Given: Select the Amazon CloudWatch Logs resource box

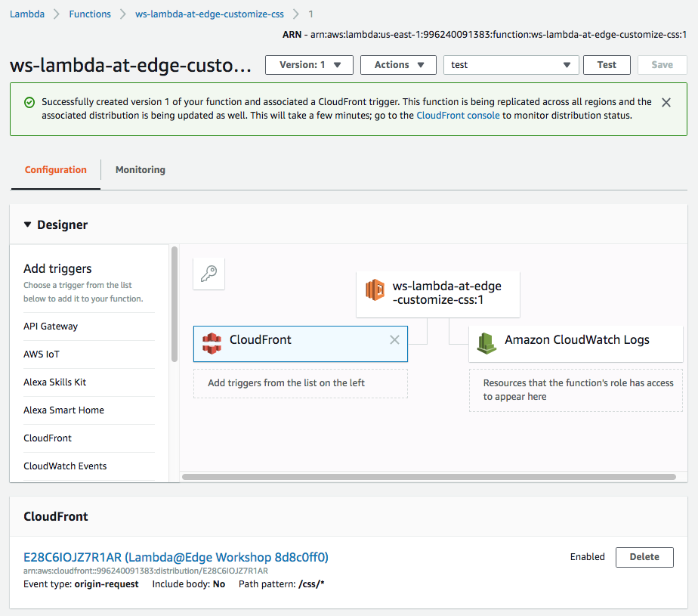Looking at the screenshot, I should (x=576, y=344).
